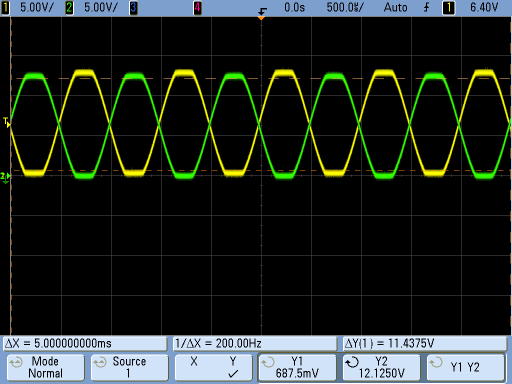This screenshot has height=384, width=512.
Task: Toggle the Auto trigger mode indicator
Action: pyautogui.click(x=396, y=7)
